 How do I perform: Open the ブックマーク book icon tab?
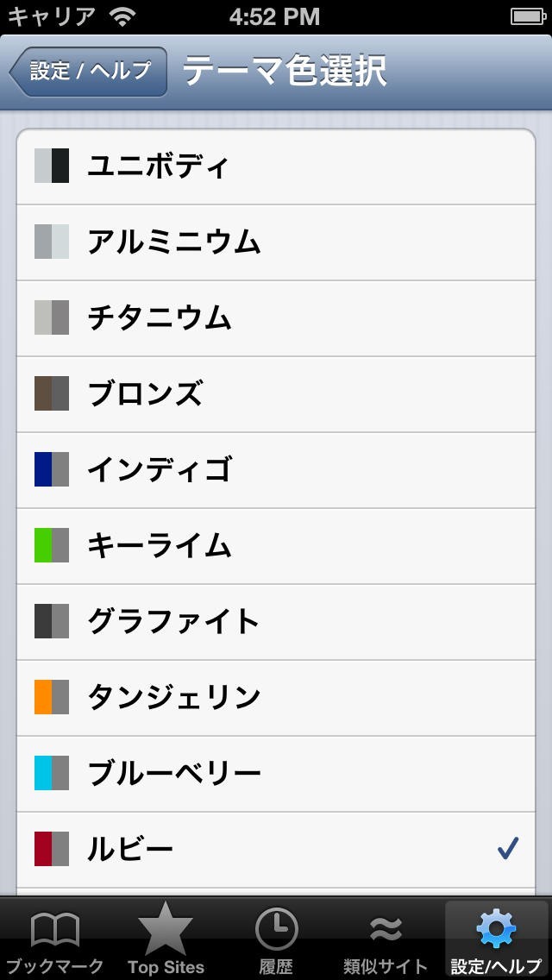tap(55, 930)
